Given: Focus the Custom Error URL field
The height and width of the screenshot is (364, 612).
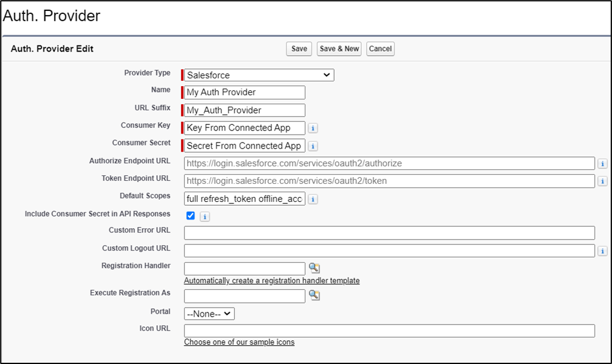Looking at the screenshot, I should [x=390, y=233].
